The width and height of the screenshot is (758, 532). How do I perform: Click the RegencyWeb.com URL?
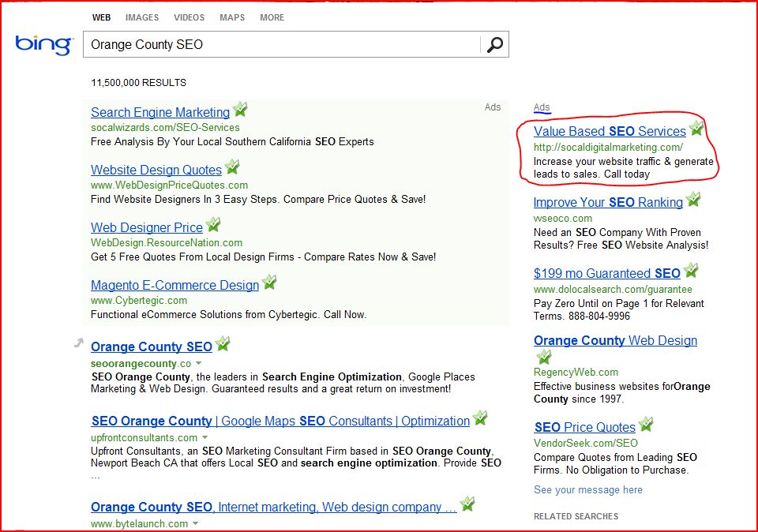576,372
